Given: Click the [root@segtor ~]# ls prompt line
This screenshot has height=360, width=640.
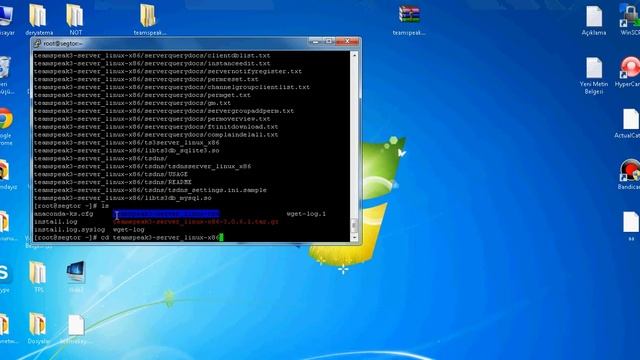Looking at the screenshot, I should pos(71,206).
